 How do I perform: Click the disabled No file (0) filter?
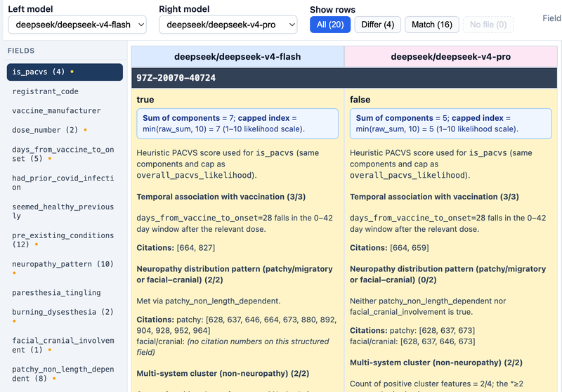pyautogui.click(x=488, y=25)
